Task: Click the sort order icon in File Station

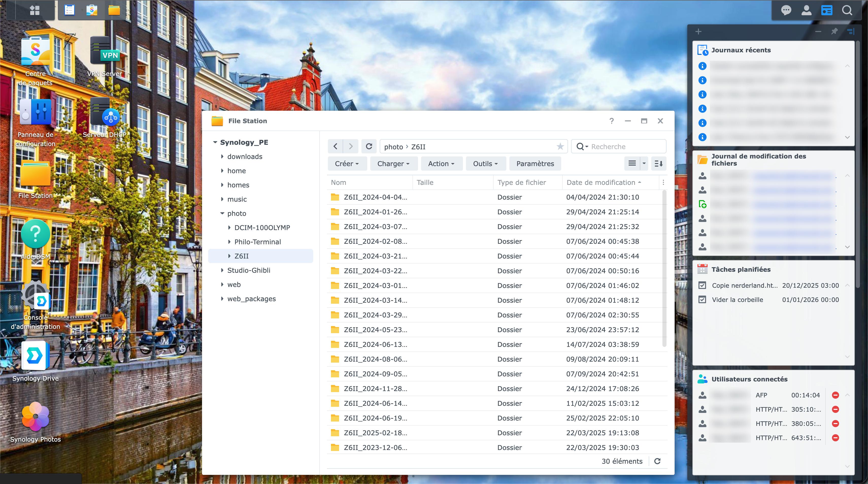Action: click(x=658, y=164)
